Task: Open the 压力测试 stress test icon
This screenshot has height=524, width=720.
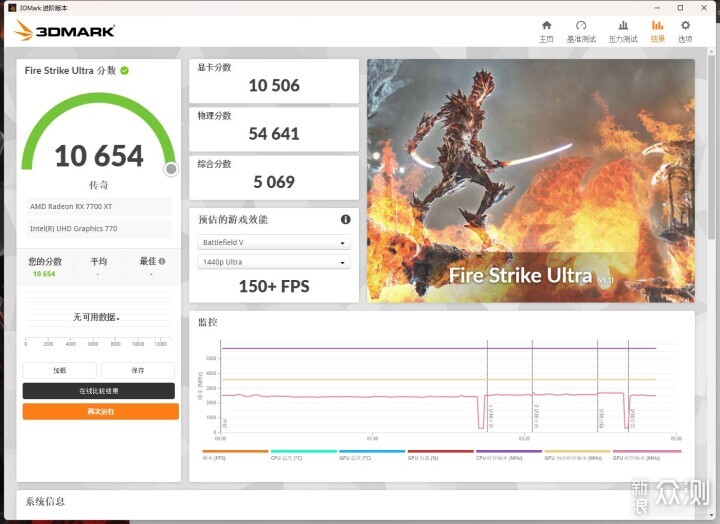Action: 623,26
